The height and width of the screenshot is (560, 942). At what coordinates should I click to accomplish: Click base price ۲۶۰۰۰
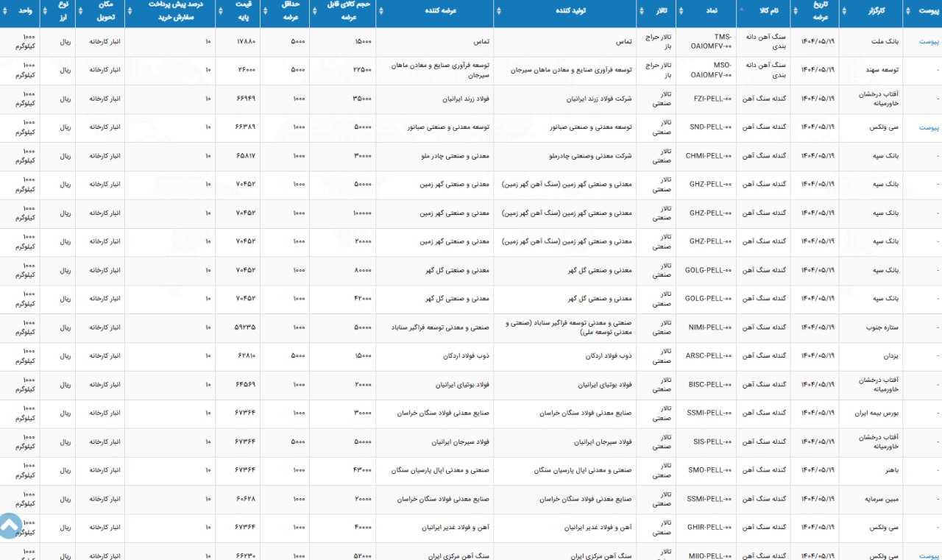pos(247,70)
